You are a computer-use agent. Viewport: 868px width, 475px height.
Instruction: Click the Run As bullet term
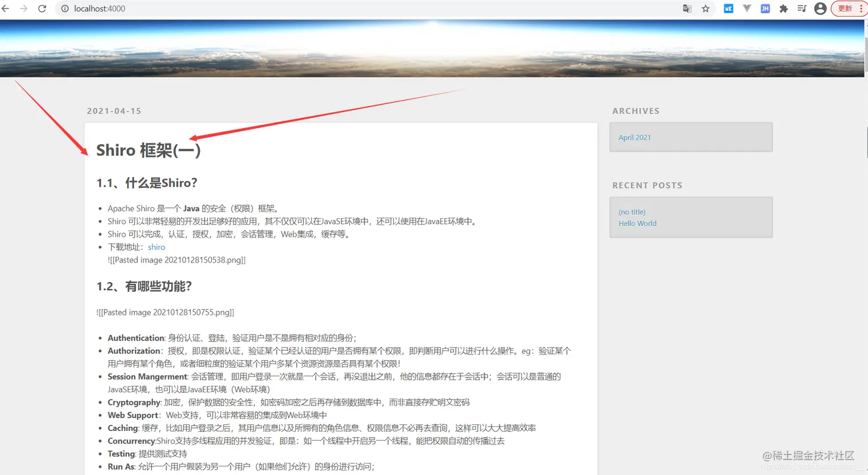point(121,466)
